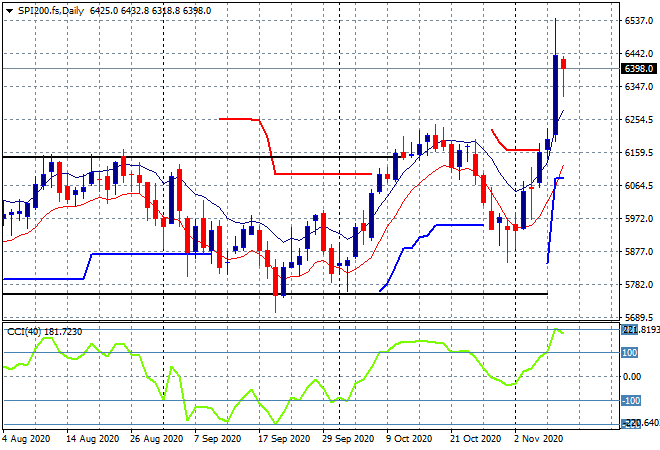Screen dimensions: 660x450
Task: Select the SPI200.fs,Daily chart title
Action: 51,11
